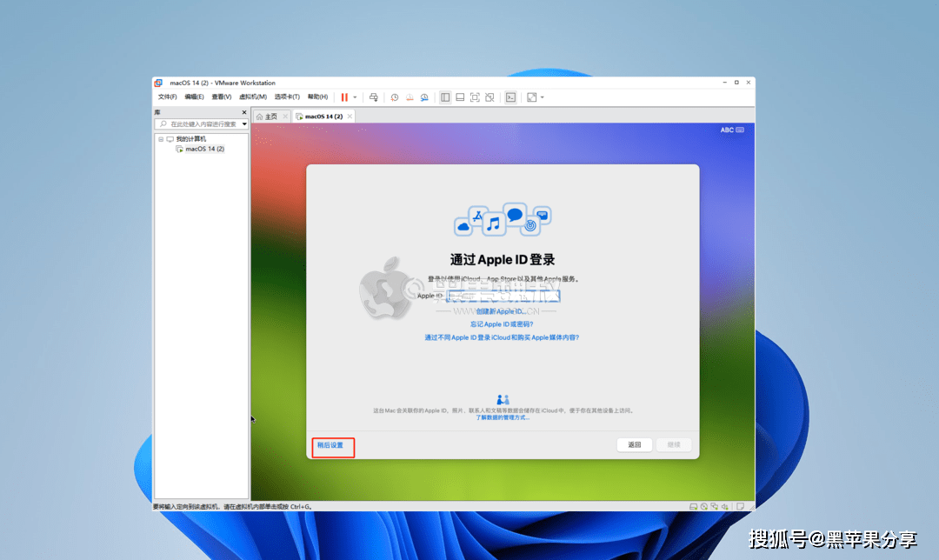The height and width of the screenshot is (560, 939).
Task: Open the stretch display dropdown arrow
Action: (x=543, y=97)
